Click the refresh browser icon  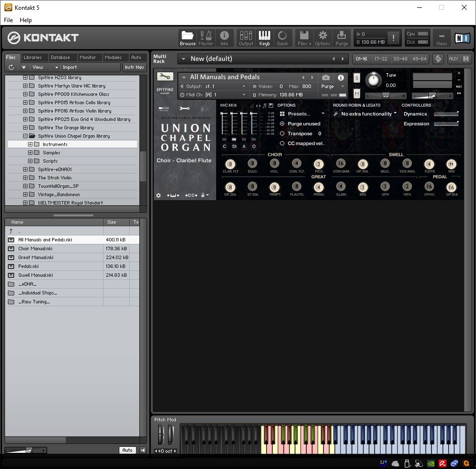pyautogui.click(x=11, y=67)
